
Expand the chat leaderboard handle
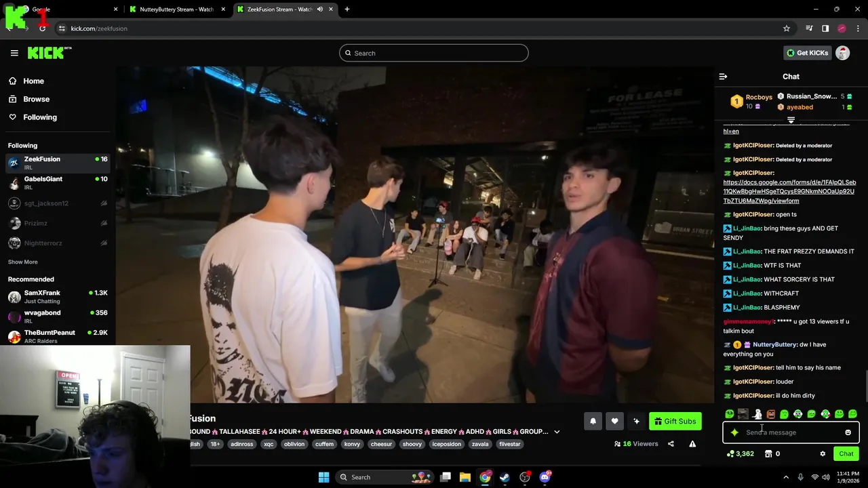pos(791,120)
